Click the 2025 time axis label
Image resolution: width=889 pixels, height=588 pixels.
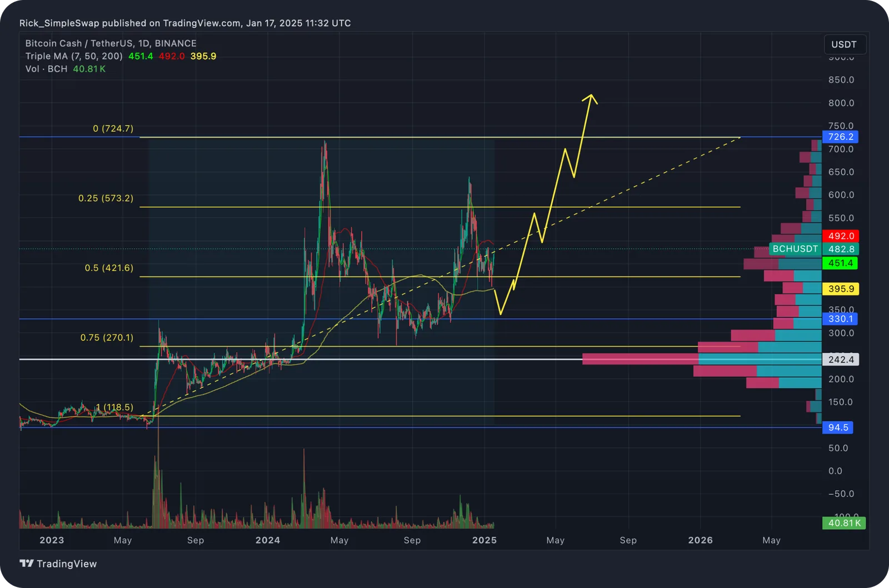pos(485,540)
